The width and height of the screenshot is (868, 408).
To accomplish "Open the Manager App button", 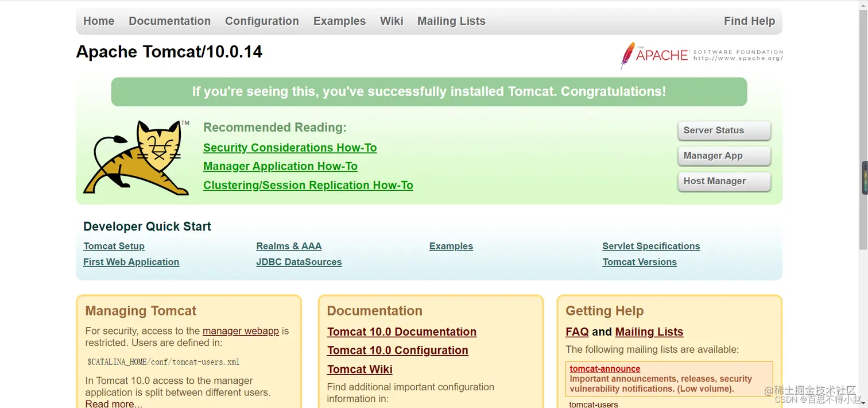I will (724, 156).
